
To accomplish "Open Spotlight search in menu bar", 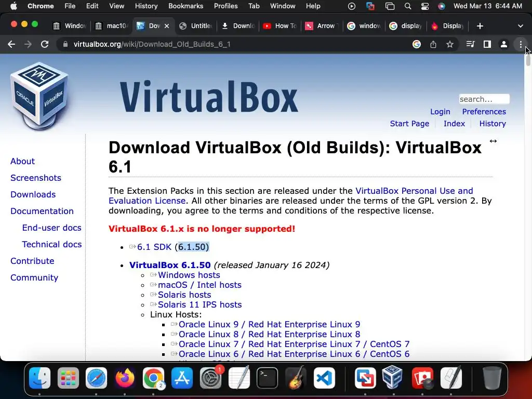I will click(408, 6).
